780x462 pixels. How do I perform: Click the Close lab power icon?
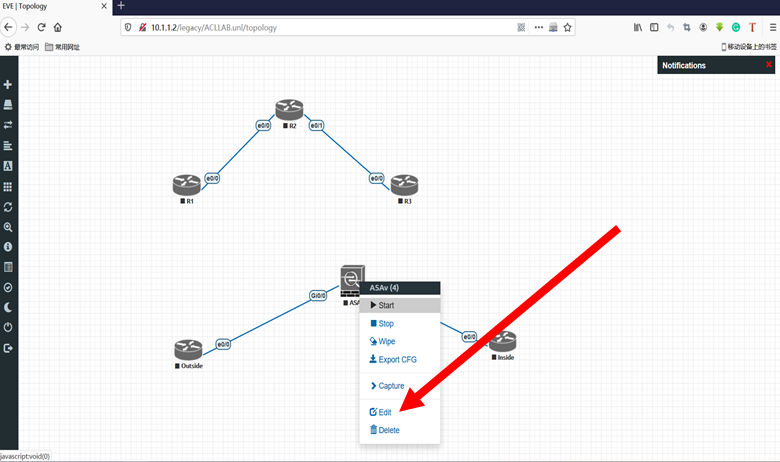click(x=8, y=328)
